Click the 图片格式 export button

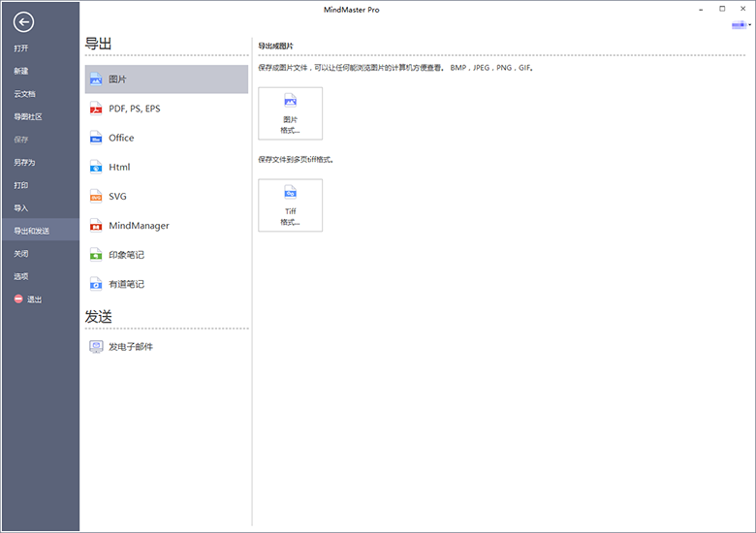290,113
